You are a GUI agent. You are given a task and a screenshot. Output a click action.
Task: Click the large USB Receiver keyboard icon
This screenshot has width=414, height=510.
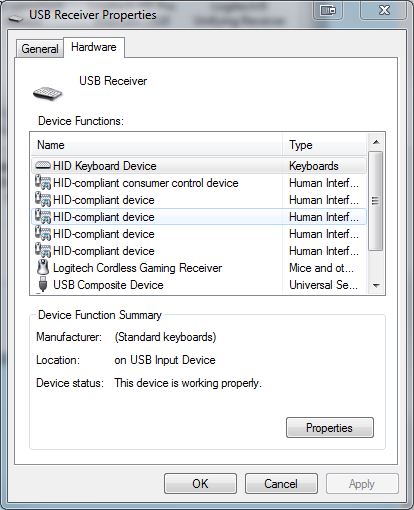click(x=48, y=93)
